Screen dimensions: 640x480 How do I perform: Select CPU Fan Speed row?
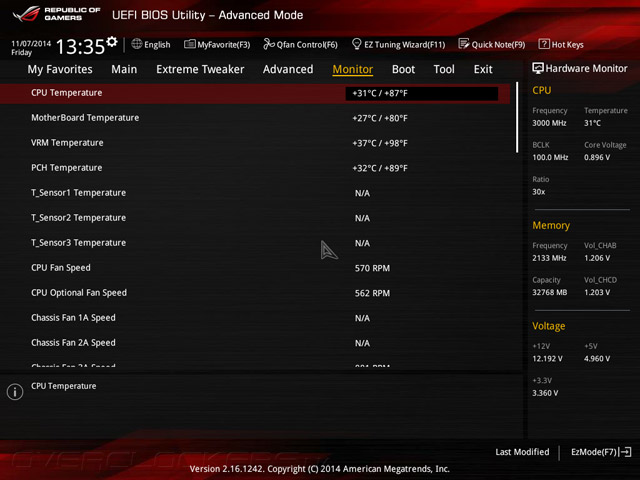coord(255,268)
